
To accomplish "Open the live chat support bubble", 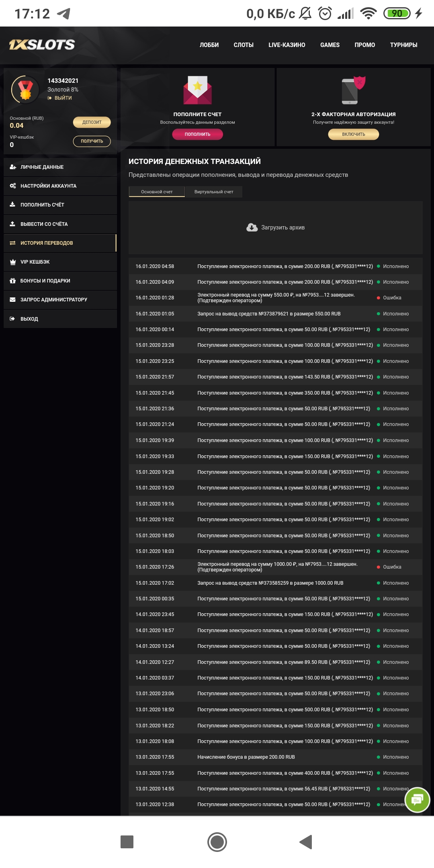I will 417,800.
